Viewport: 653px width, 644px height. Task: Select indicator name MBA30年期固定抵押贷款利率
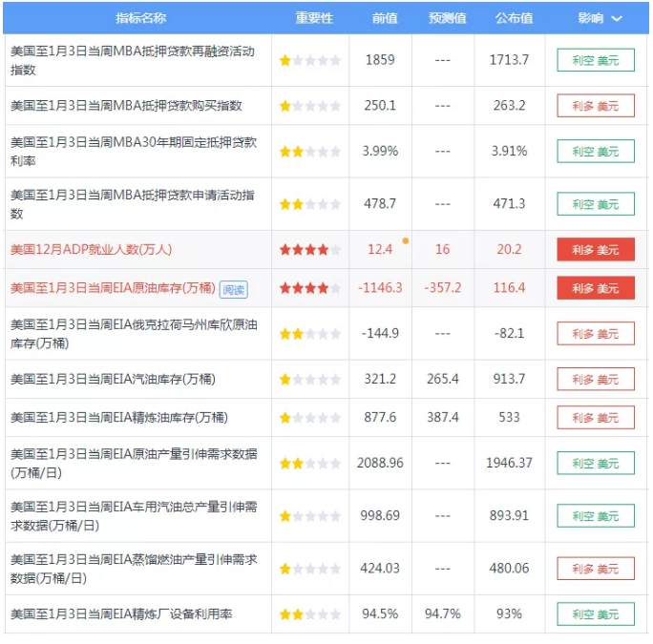click(134, 152)
